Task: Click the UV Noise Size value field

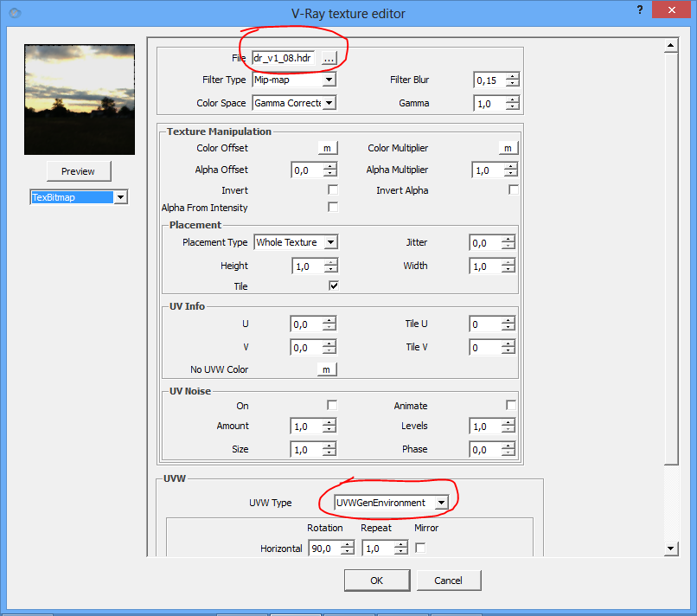Action: [306, 450]
